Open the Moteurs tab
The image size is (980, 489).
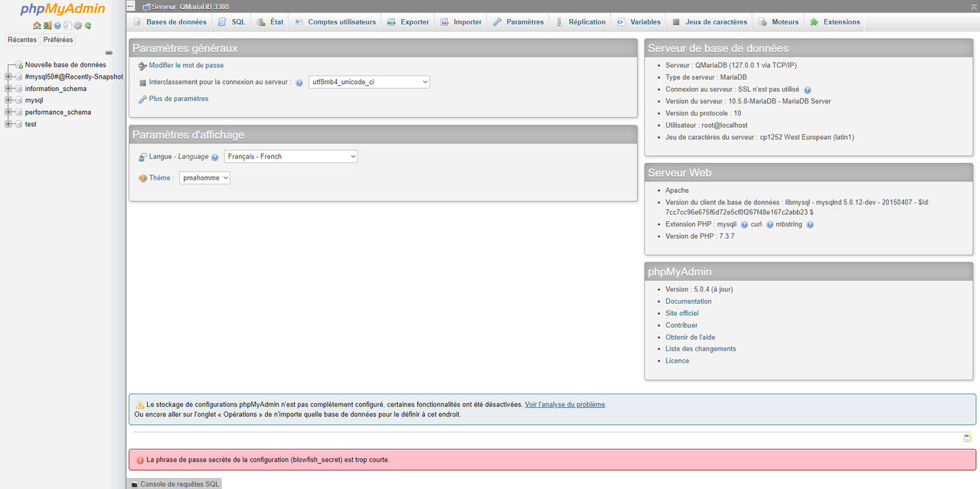click(x=779, y=22)
